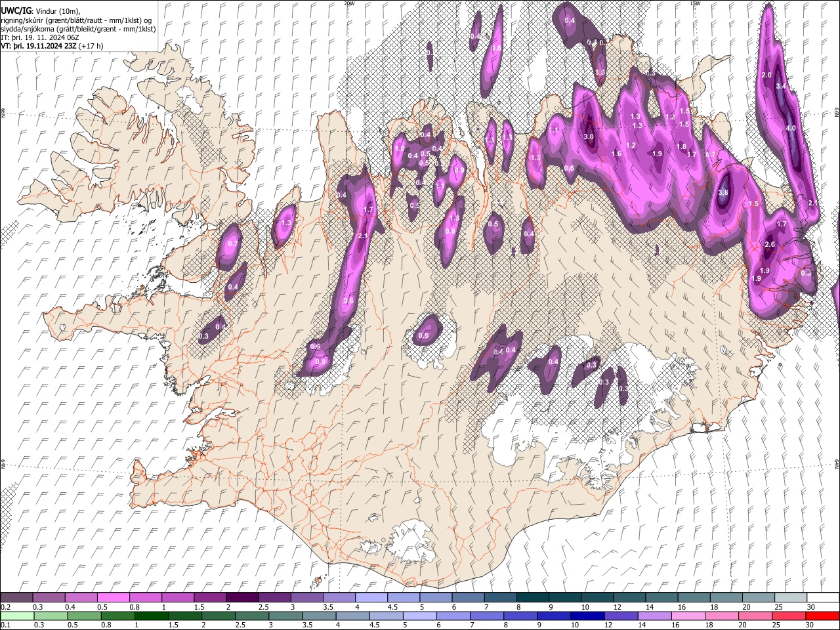Click the 2.6 precipitation value
The width and height of the screenshot is (840, 630).
click(x=770, y=245)
